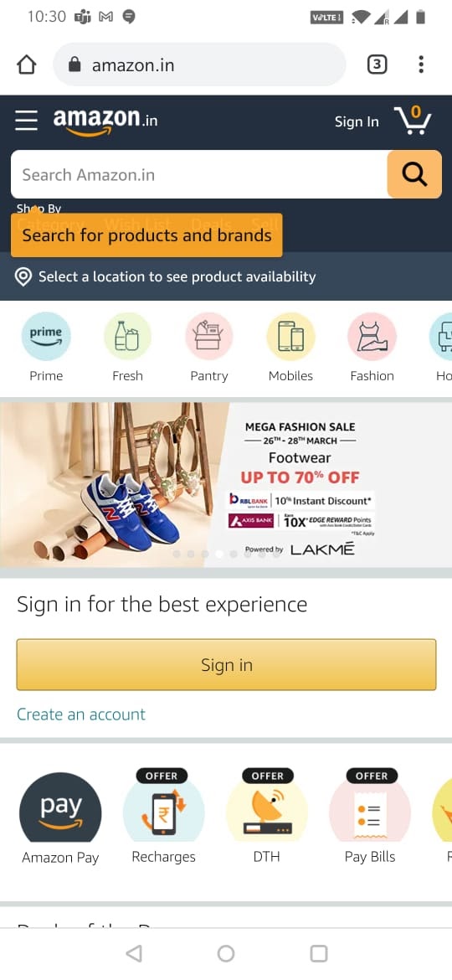
Task: Tap the orange search magnifier button
Action: tap(414, 174)
